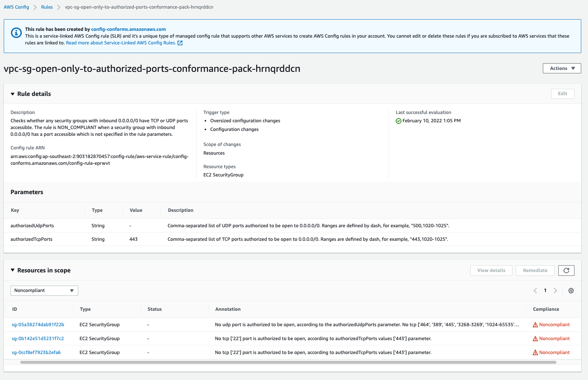Viewport: 588px width, 380px height.
Task: Open the Actions dropdown menu
Action: tap(562, 68)
